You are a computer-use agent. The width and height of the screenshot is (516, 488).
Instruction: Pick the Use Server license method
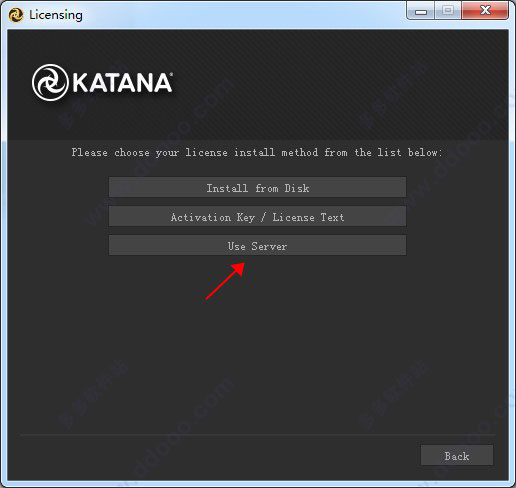pyautogui.click(x=257, y=246)
